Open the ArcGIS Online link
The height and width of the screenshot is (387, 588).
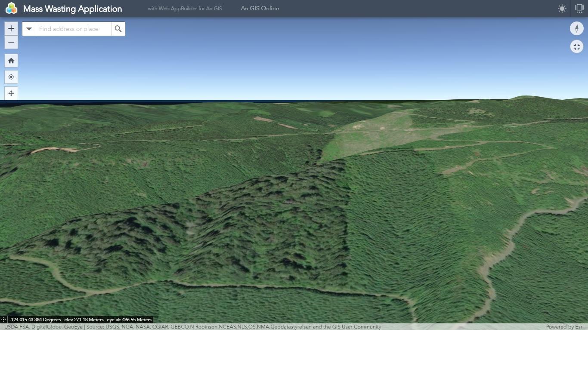[x=260, y=8]
